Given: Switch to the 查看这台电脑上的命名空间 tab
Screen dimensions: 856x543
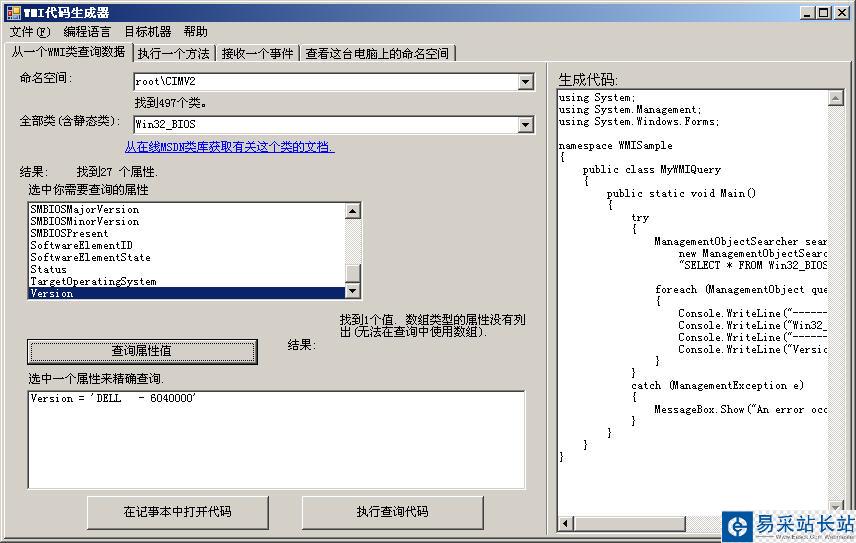Looking at the screenshot, I should coord(377,53).
